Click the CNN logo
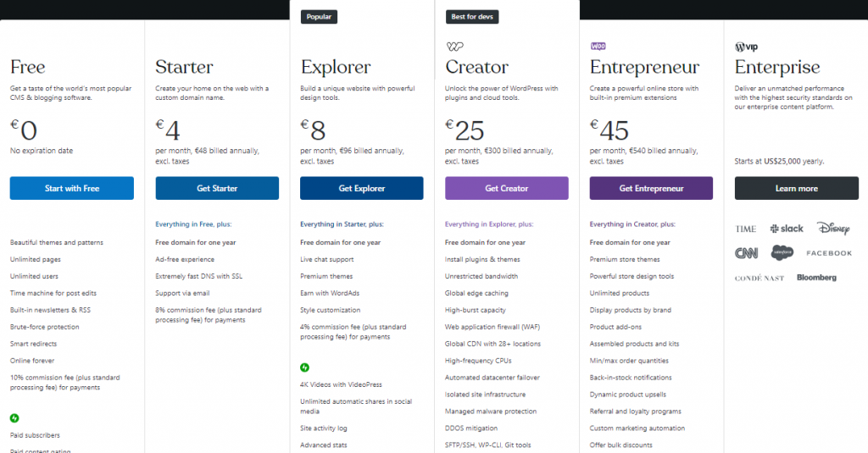 coord(746,253)
